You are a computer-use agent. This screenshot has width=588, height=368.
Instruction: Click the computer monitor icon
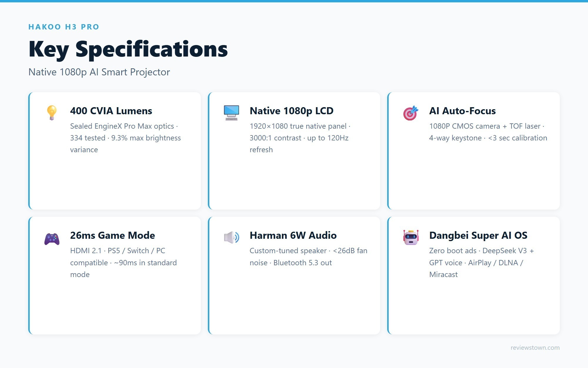pyautogui.click(x=231, y=113)
